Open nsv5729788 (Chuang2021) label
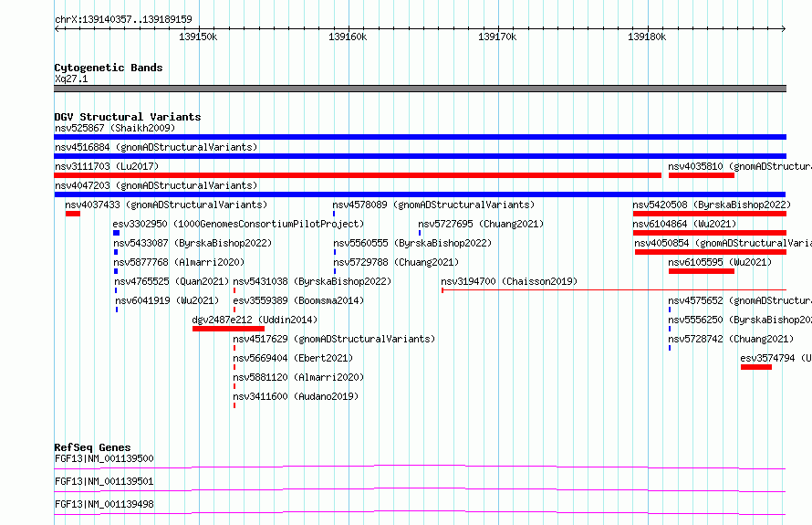The image size is (812, 525). click(396, 262)
